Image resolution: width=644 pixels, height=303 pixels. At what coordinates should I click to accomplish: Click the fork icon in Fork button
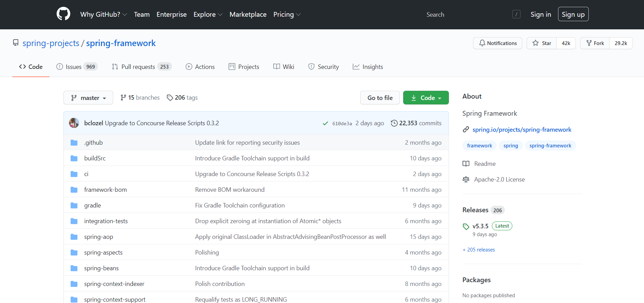pyautogui.click(x=589, y=43)
